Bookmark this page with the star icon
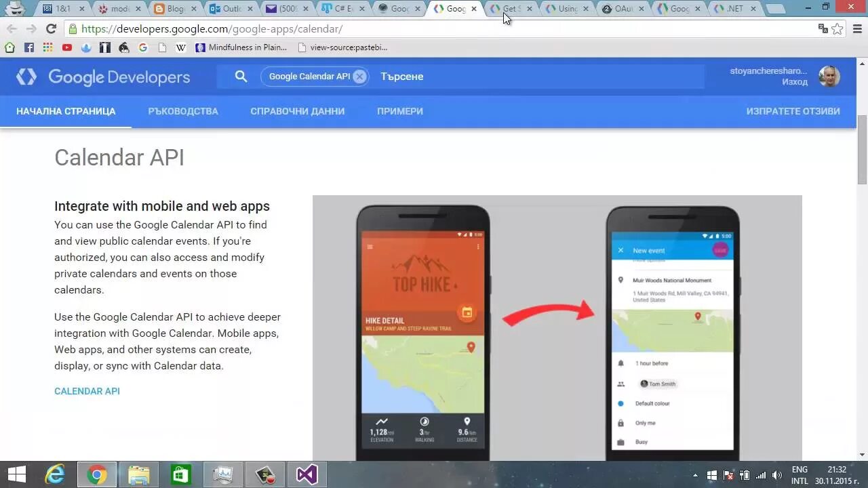The height and width of the screenshot is (488, 868). click(x=837, y=29)
